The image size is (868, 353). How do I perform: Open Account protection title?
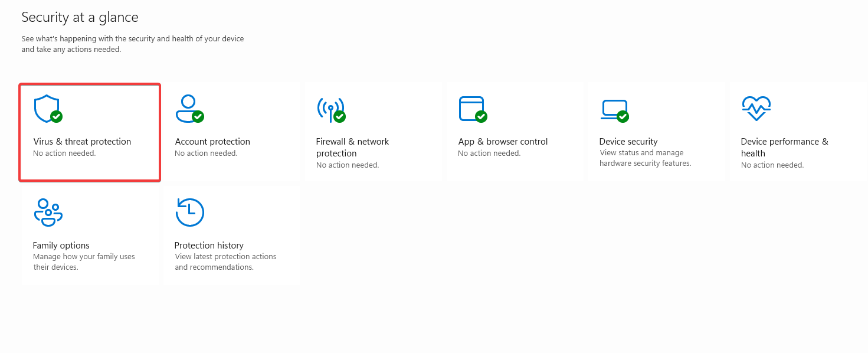click(x=212, y=142)
